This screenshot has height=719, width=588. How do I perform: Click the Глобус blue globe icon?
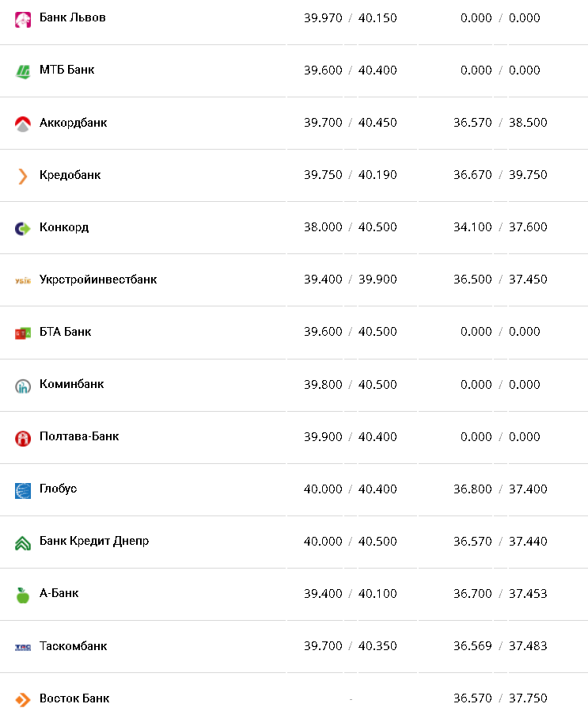(x=23, y=490)
